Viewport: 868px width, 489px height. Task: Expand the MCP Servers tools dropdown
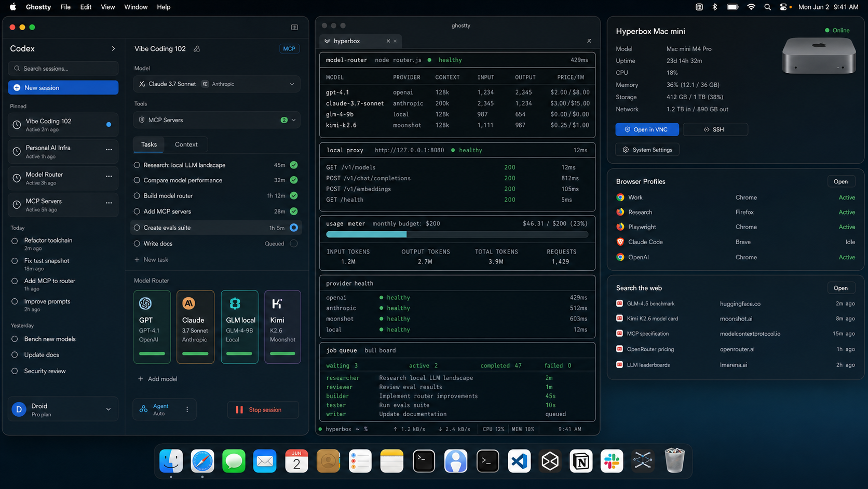point(217,120)
